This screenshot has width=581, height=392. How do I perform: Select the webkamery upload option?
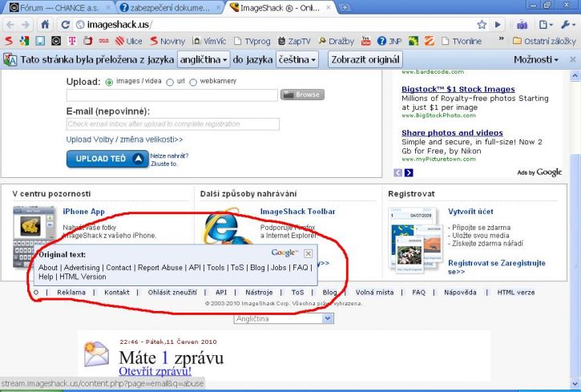(193, 83)
